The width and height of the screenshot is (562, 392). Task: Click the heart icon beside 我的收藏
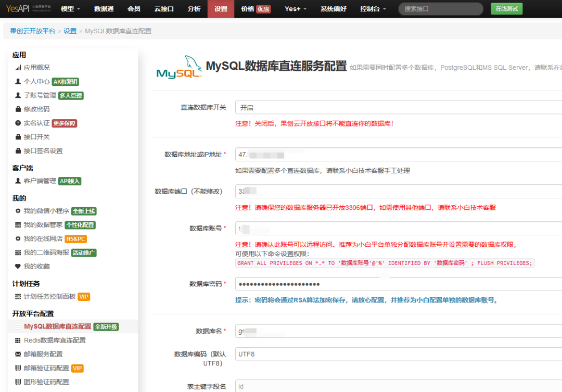[x=18, y=266]
